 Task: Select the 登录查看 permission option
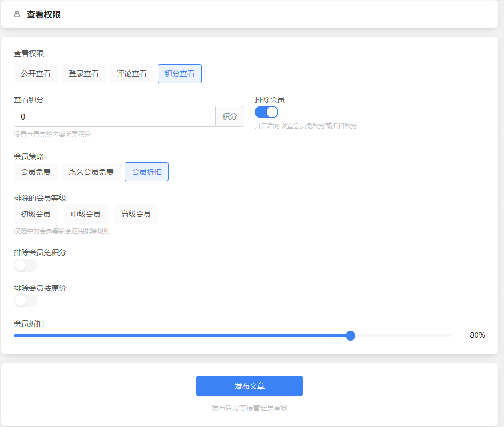pyautogui.click(x=84, y=74)
